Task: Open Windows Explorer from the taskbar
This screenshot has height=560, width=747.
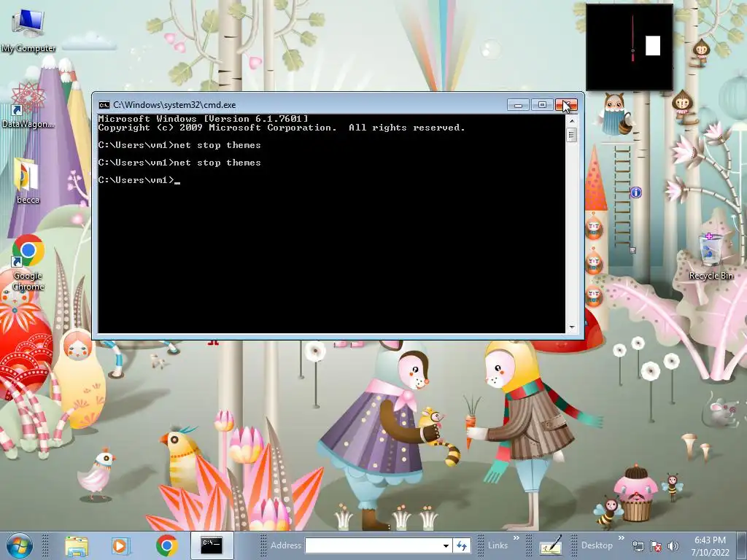Action: [x=77, y=545]
